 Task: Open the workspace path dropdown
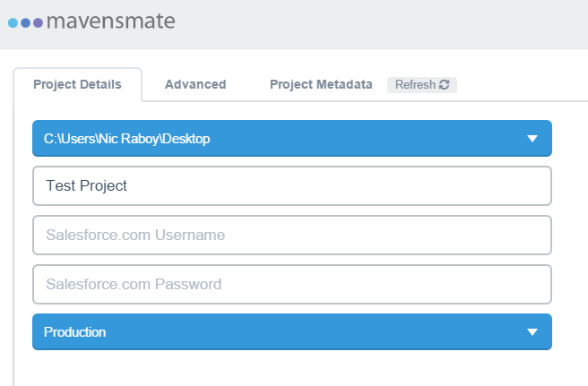[x=292, y=138]
